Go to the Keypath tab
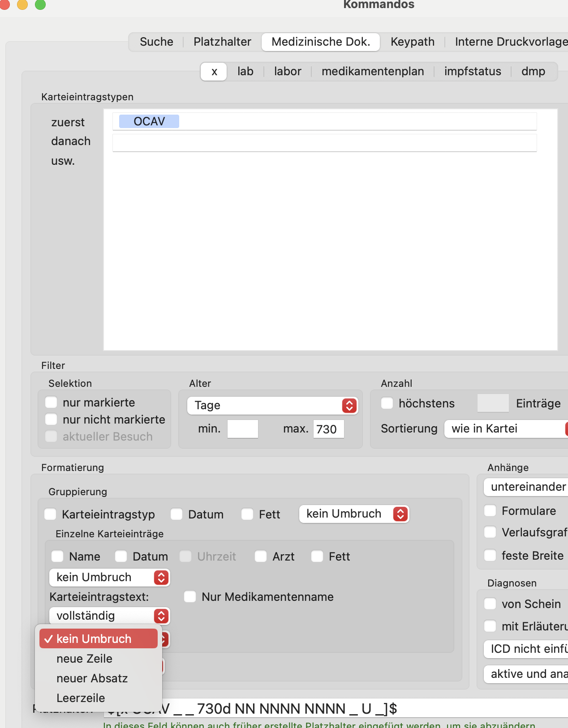 pos(413,42)
